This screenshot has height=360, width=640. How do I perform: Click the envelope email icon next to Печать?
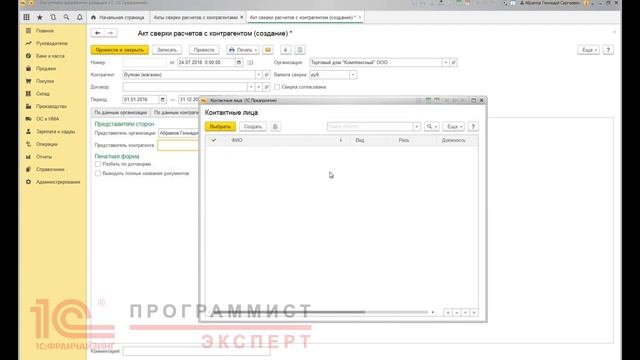pyautogui.click(x=268, y=50)
